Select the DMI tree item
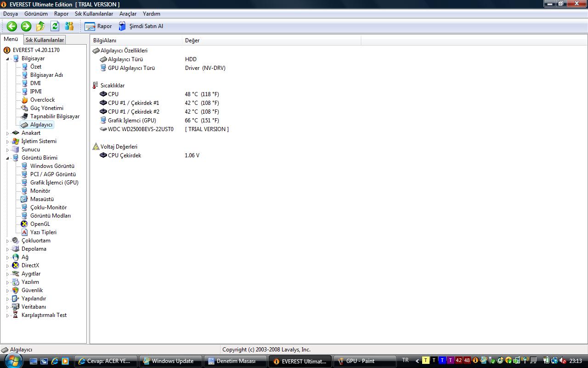This screenshot has width=588, height=368. coord(35,83)
